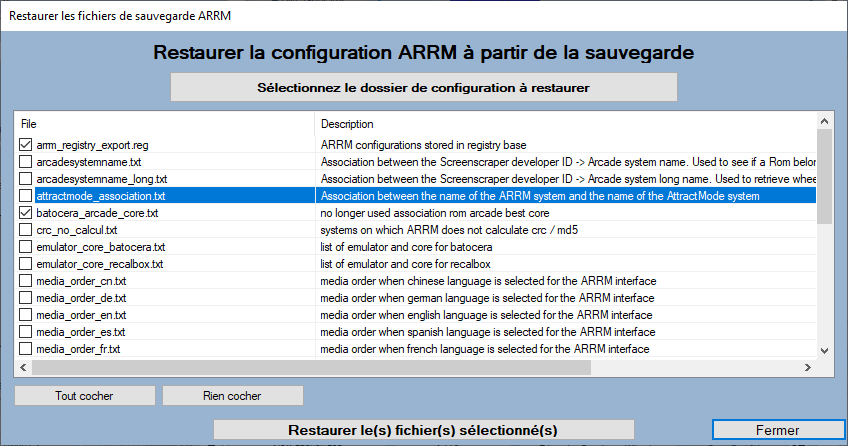
Task: Click the horizontal scrollbar right arrow
Action: click(809, 367)
